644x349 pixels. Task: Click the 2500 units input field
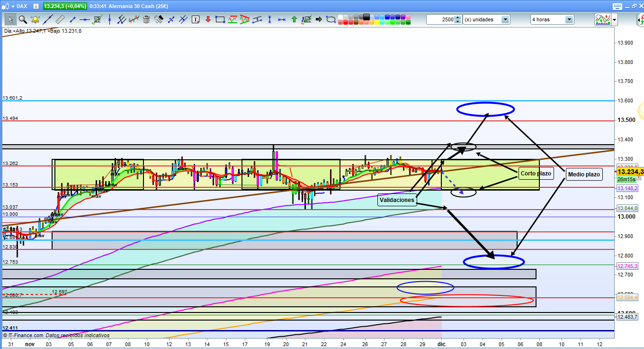440,19
